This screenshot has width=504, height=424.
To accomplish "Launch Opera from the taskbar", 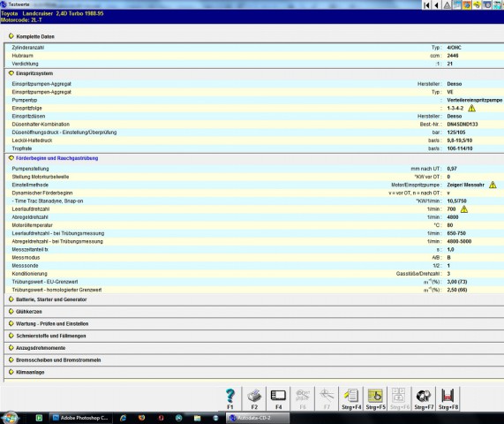I will [161, 418].
